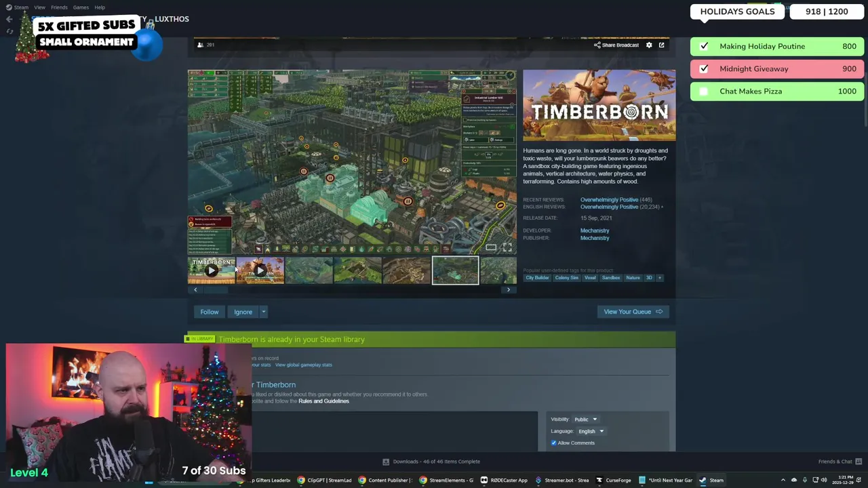Open the Help menu
Image resolution: width=868 pixels, height=488 pixels.
click(x=100, y=7)
